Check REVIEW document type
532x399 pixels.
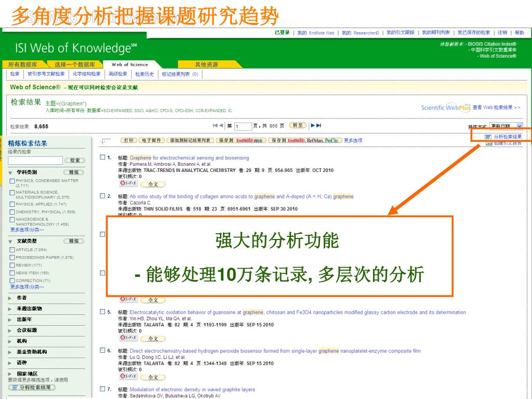pos(12,265)
